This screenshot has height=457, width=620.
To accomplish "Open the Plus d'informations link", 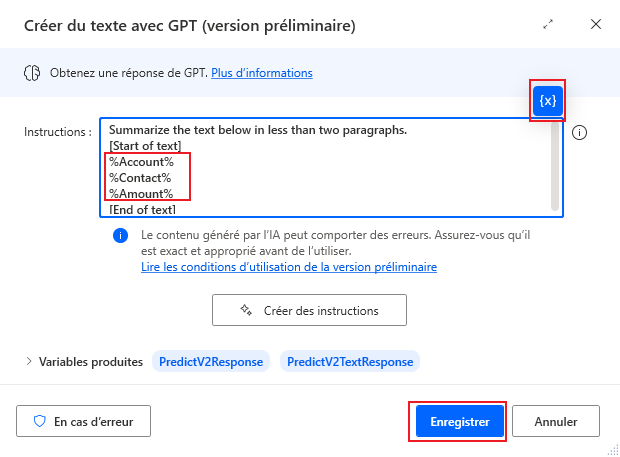I will (261, 73).
